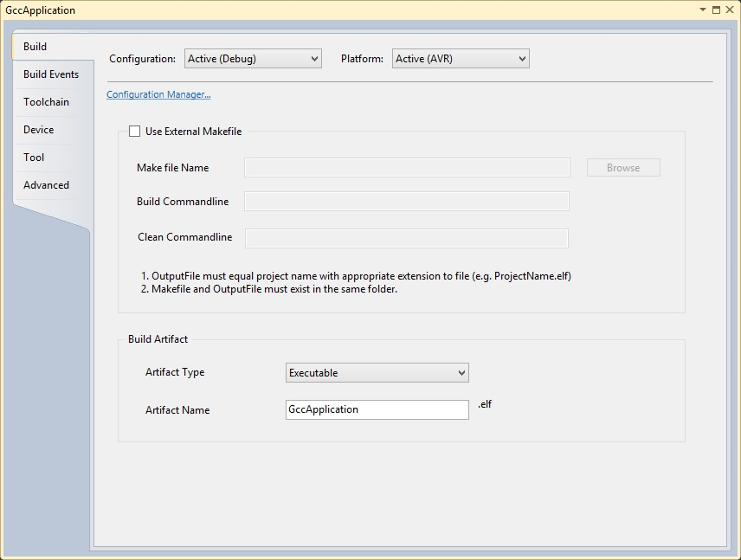Close the GccApplication properties window
The height and width of the screenshot is (560, 741).
click(x=729, y=10)
